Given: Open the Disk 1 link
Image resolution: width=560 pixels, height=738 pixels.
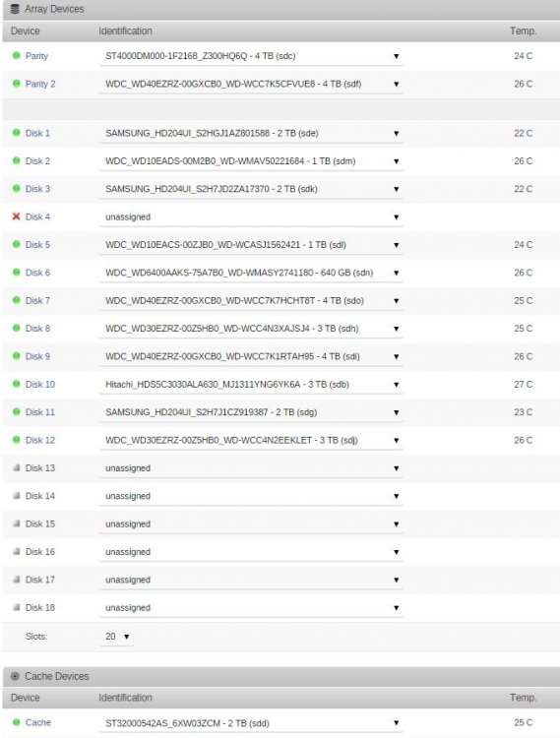Looking at the screenshot, I should (37, 133).
